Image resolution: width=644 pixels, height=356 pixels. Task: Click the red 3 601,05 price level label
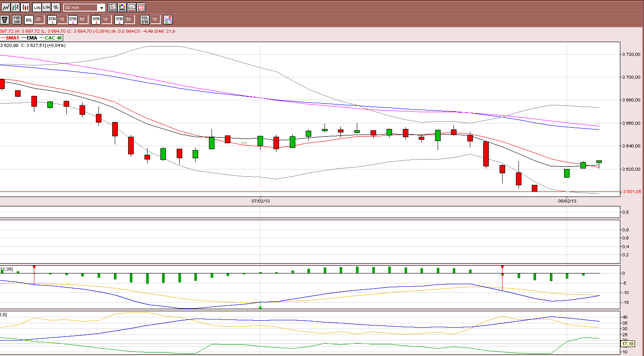click(x=632, y=192)
